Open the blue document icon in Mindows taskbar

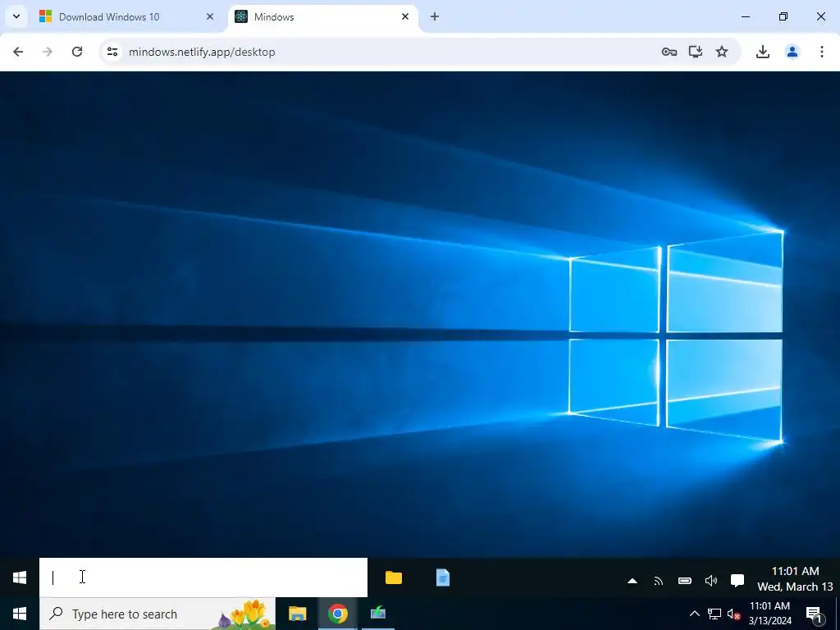pyautogui.click(x=442, y=577)
